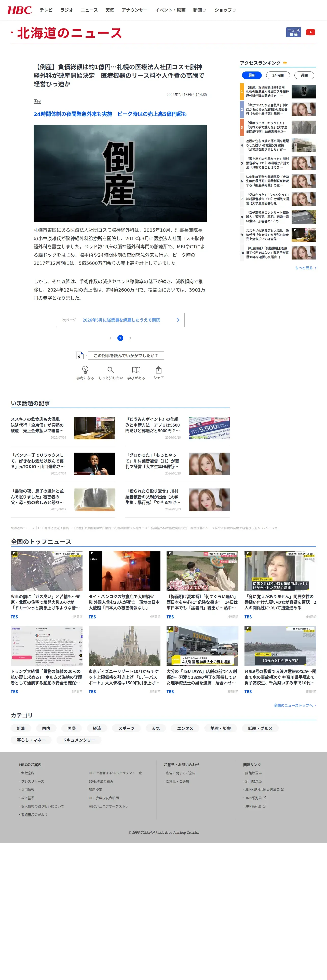Go to article page 1

click(110, 338)
